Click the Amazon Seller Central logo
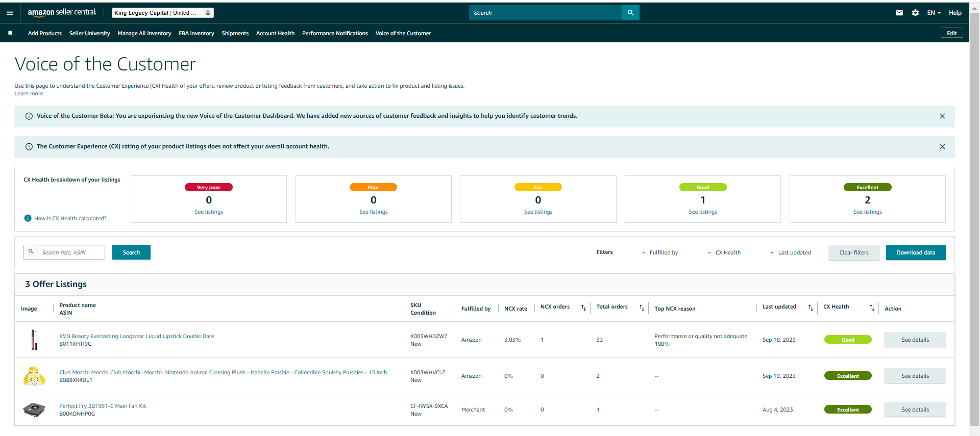The height and width of the screenshot is (436, 980). coord(62,12)
